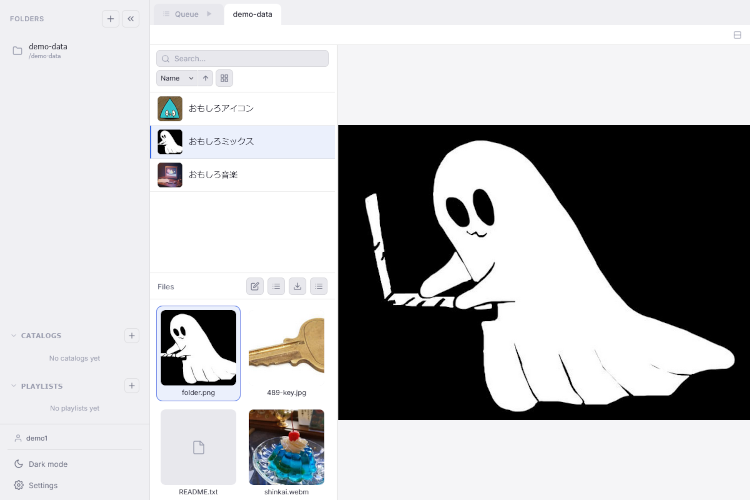Click the folder.png file name
The image size is (750, 500).
(199, 392)
